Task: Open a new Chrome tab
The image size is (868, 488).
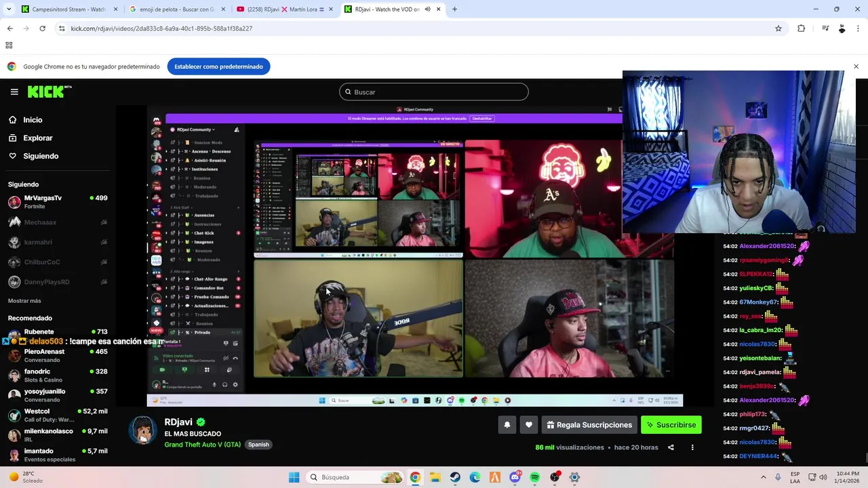Action: coord(454,9)
